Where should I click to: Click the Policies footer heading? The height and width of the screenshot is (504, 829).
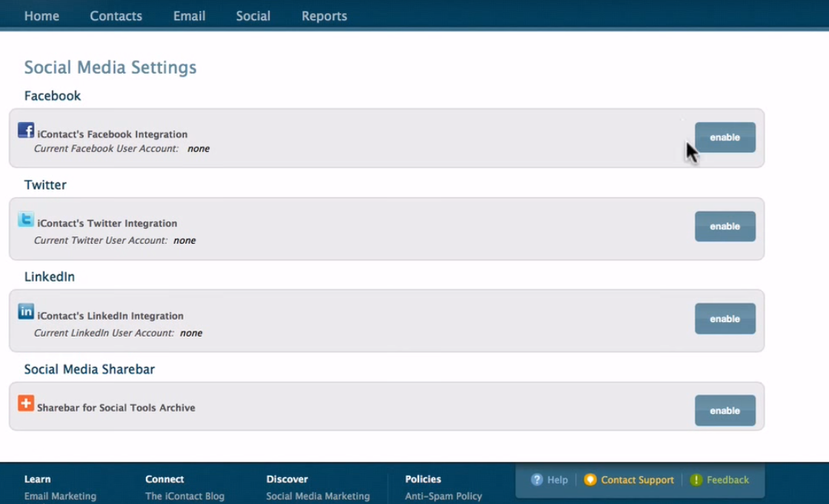tap(423, 479)
